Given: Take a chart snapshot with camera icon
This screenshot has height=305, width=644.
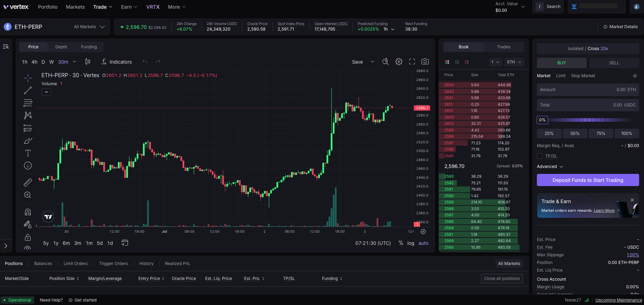Looking at the screenshot, I should click(x=425, y=62).
